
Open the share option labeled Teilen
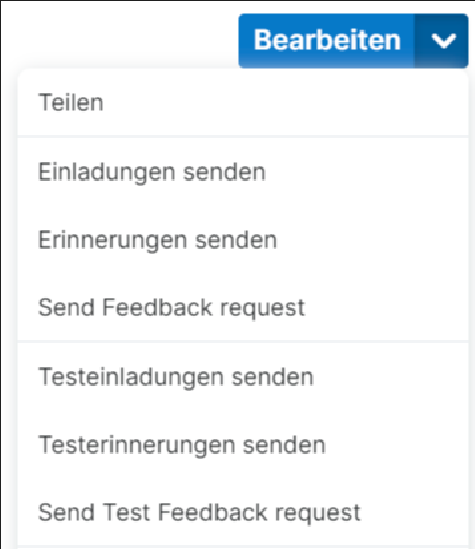243,102
